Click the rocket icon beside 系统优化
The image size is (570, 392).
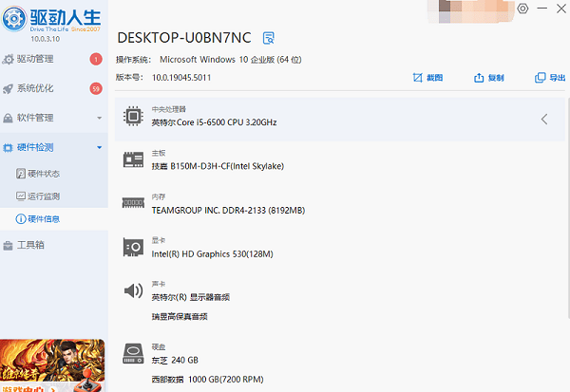point(8,88)
